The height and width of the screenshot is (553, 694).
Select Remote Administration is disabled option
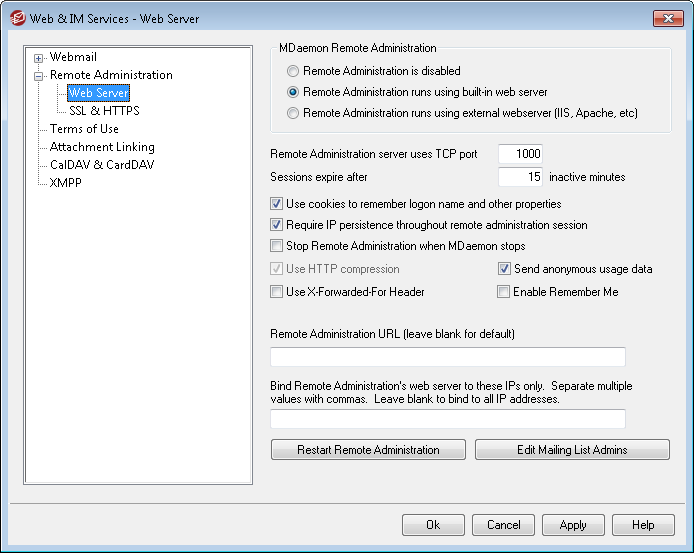click(293, 72)
